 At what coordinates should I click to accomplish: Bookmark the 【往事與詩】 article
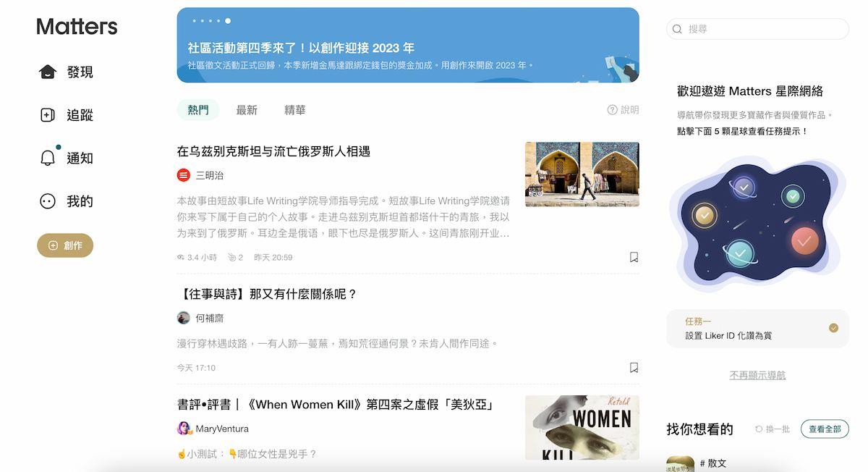[x=634, y=368]
